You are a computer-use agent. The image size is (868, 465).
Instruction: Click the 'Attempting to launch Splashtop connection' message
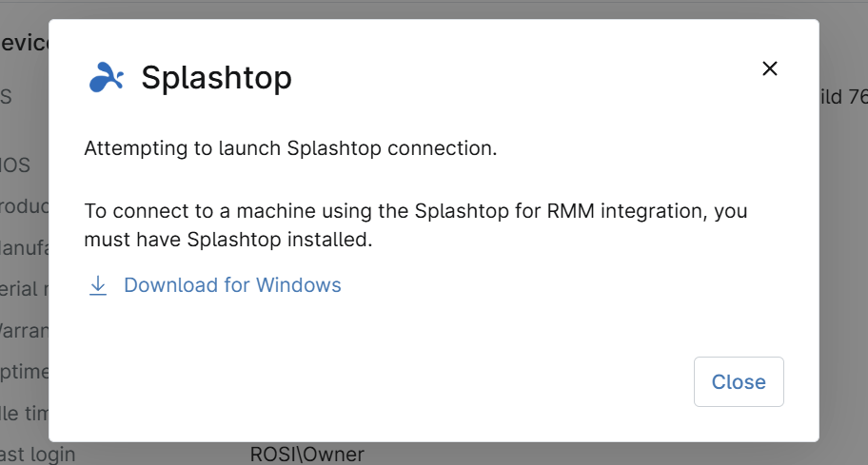[290, 149]
